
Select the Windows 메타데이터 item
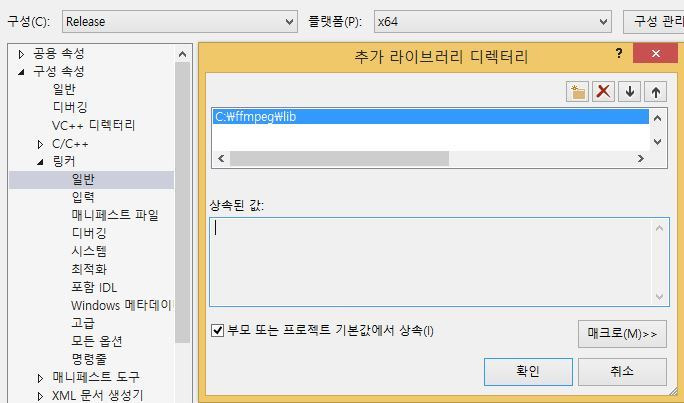pos(122,305)
